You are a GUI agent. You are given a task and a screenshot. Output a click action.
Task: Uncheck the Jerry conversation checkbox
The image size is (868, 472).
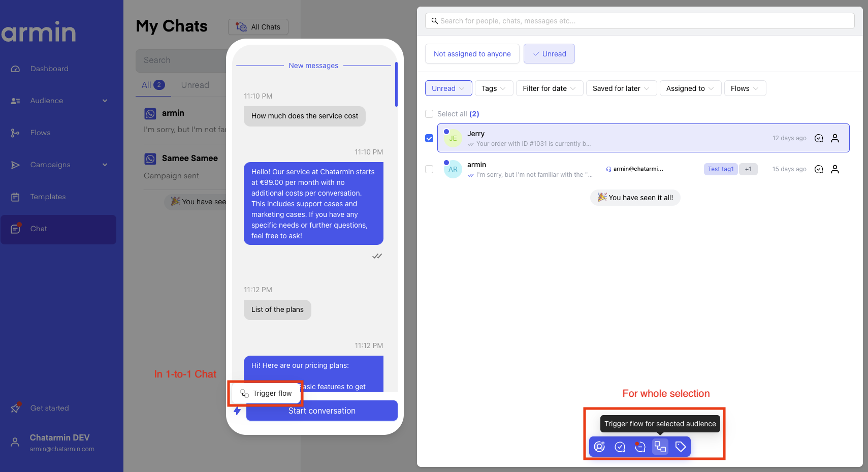429,138
